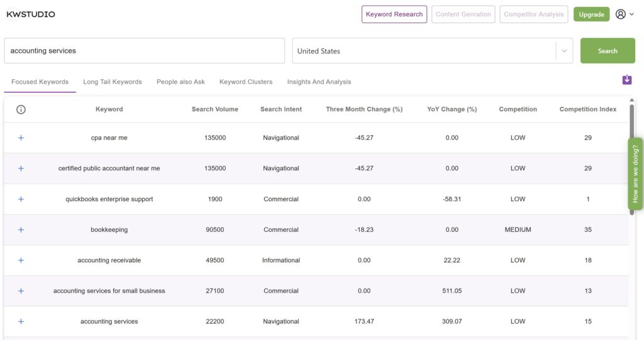Click keyword 'certified public accountant near me'

[x=109, y=168]
